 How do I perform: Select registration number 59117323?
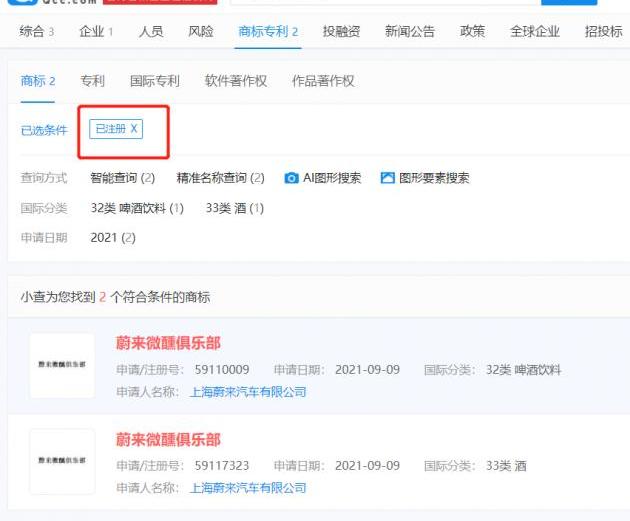tap(222, 466)
